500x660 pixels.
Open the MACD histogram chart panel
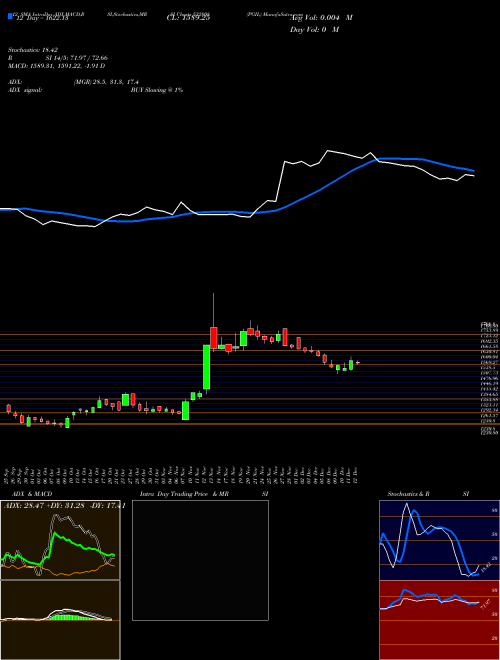[60, 620]
